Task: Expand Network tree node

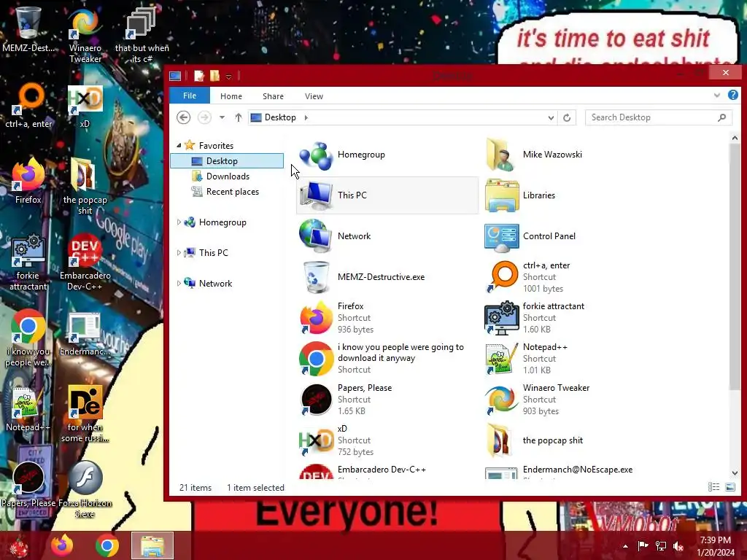Action: point(179,284)
